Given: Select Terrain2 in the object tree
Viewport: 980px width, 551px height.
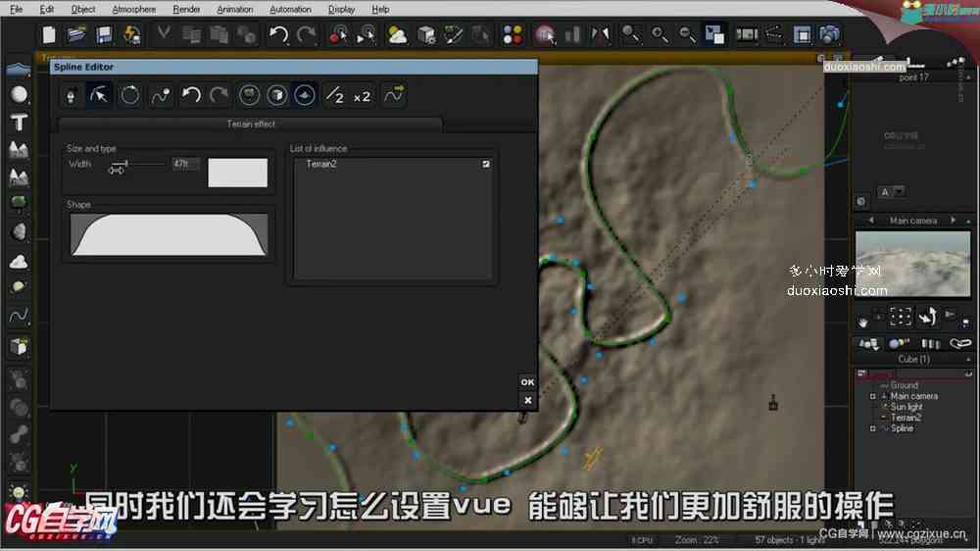Looking at the screenshot, I should pos(906,417).
